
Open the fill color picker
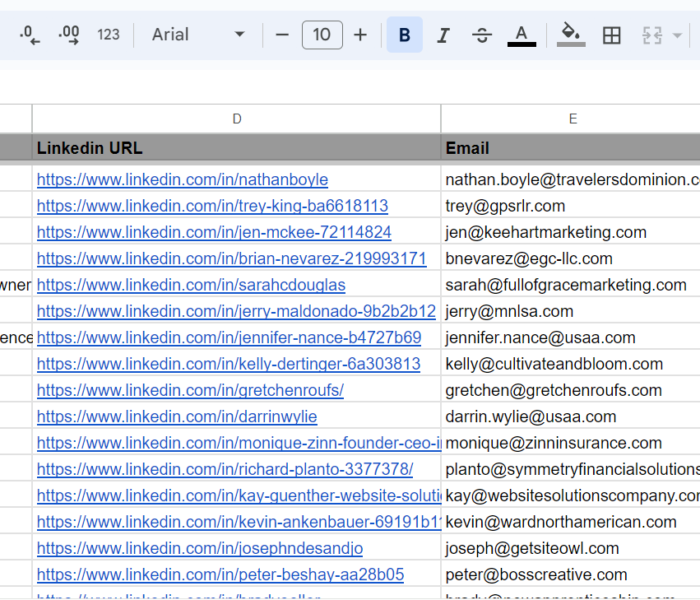(x=571, y=35)
